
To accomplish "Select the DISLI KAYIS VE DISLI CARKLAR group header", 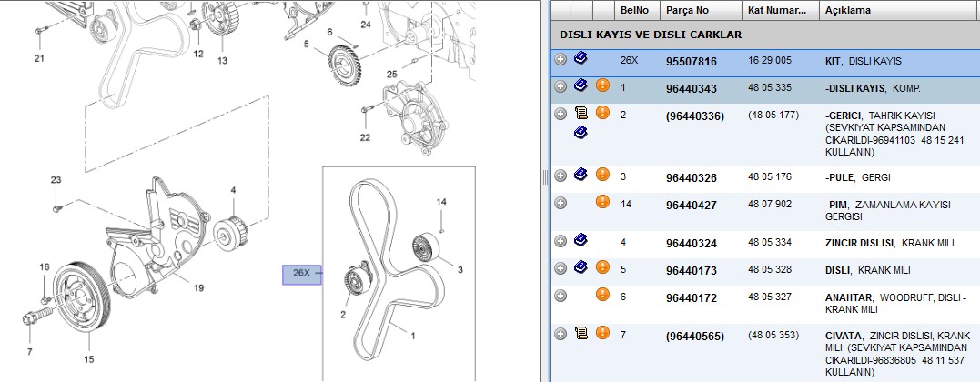I will point(765,35).
